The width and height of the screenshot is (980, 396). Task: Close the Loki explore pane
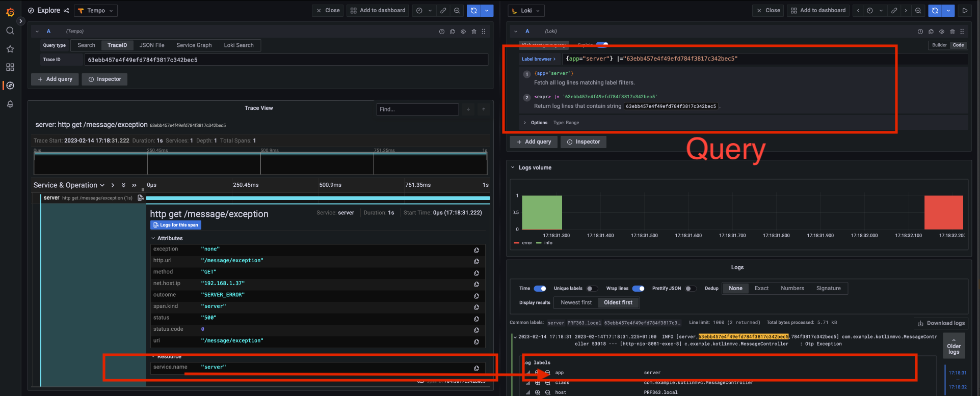(x=768, y=10)
